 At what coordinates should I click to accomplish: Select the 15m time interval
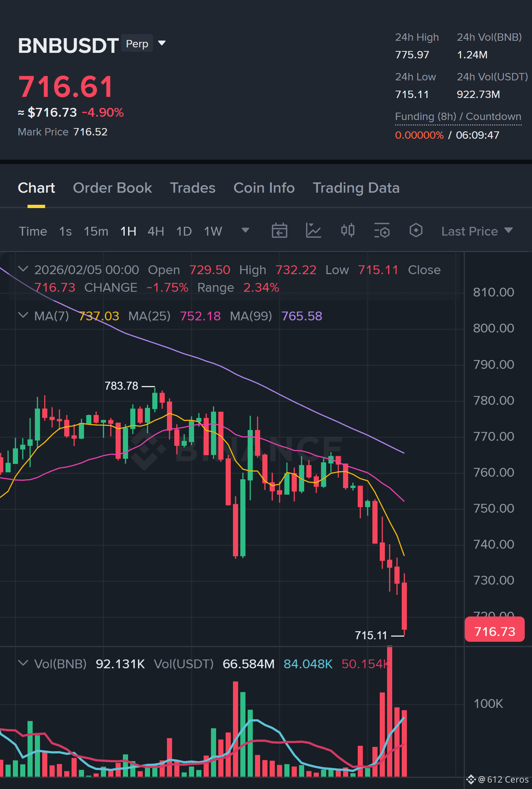(96, 231)
